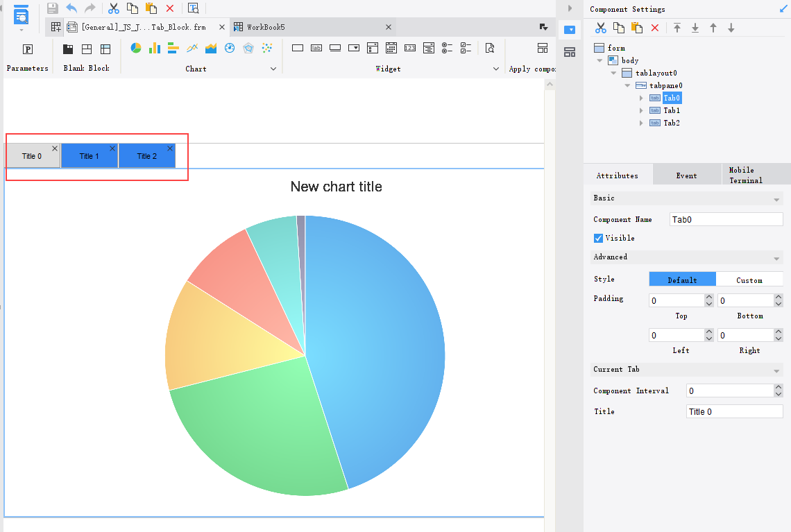Screen dimensions: 791x532
Task: Expand the Chart gallery dropdown
Action: click(x=273, y=69)
